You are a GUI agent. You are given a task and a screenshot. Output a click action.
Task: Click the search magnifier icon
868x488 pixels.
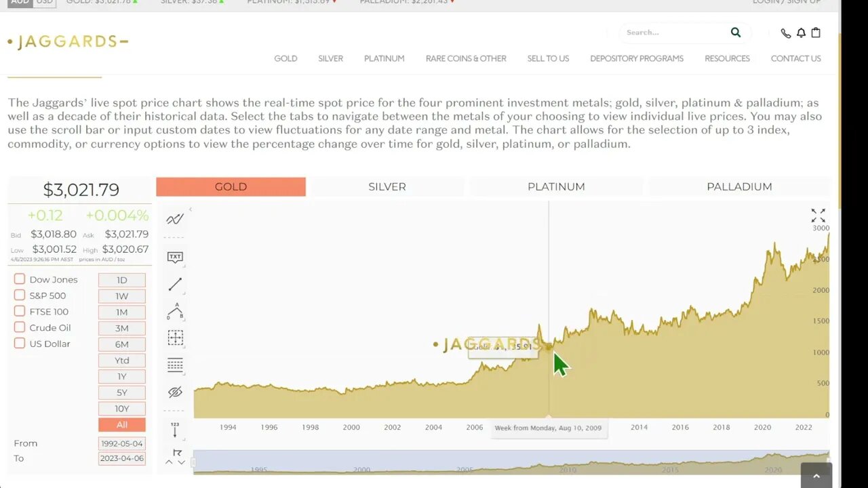[736, 33]
